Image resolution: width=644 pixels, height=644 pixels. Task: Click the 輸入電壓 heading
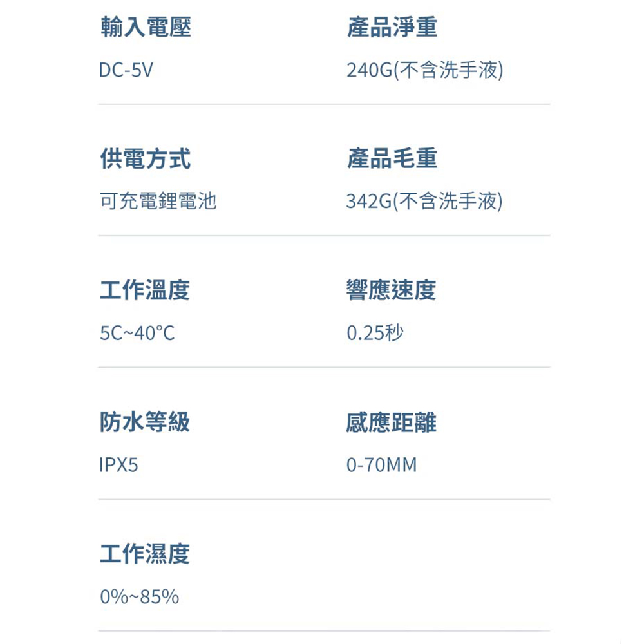(x=145, y=27)
